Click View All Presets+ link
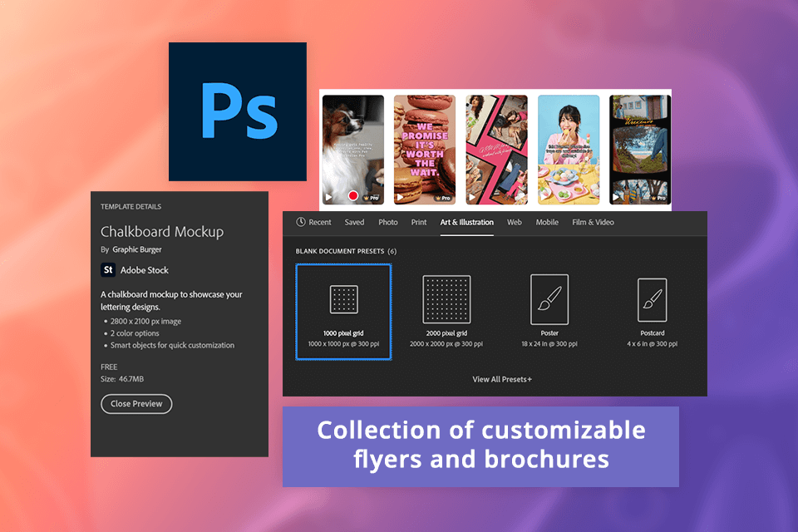The height and width of the screenshot is (532, 798). point(502,379)
